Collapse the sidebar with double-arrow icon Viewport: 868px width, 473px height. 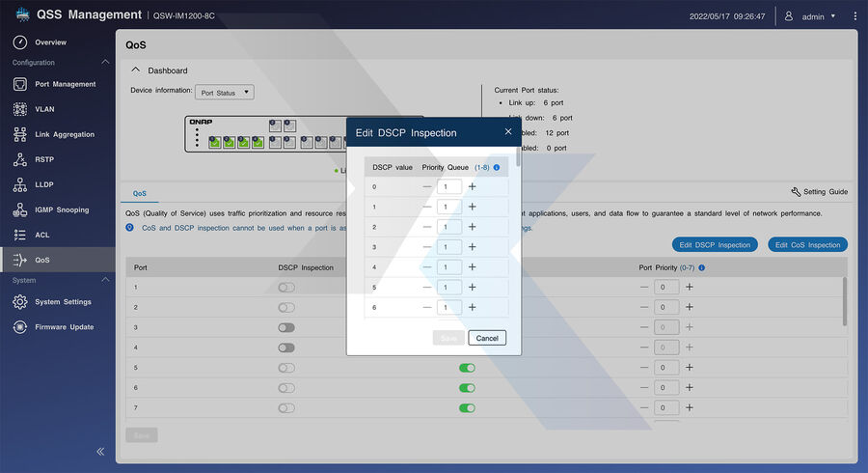coord(100,451)
